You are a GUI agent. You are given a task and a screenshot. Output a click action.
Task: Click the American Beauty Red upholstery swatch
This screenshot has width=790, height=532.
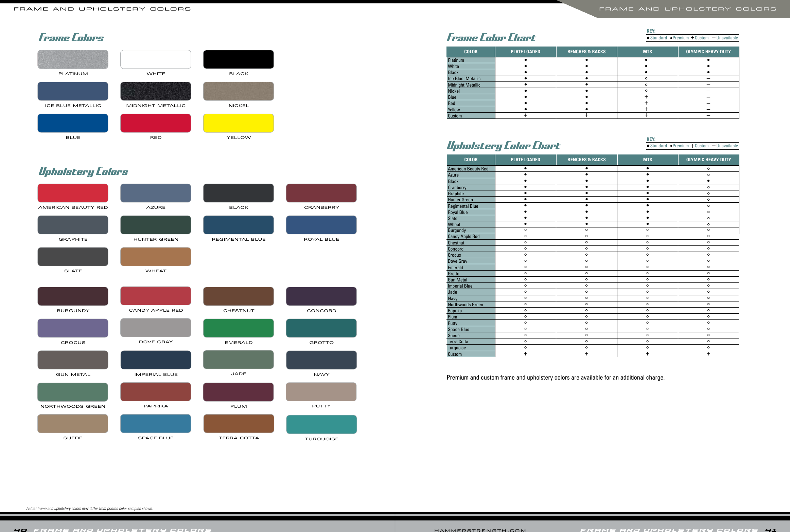[x=73, y=193]
